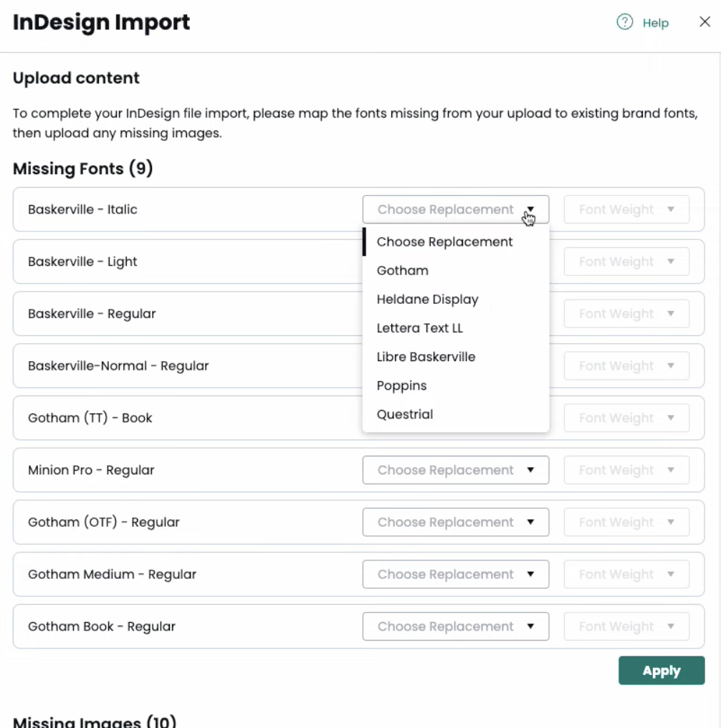The height and width of the screenshot is (728, 721).
Task: Open the replacement dropdown for Gotham (OTF) - Regular
Action: [x=456, y=522]
